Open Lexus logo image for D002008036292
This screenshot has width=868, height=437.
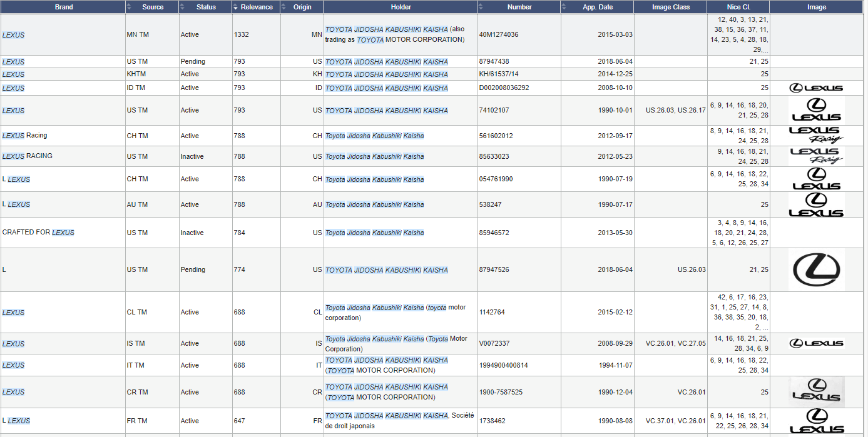pyautogui.click(x=816, y=88)
